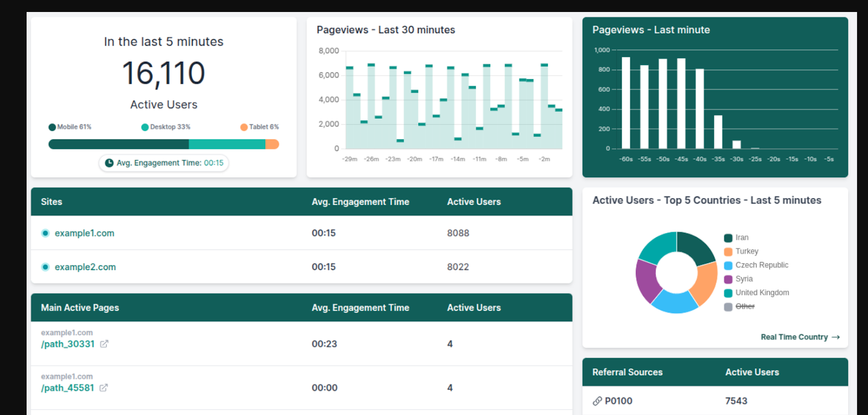Click the Mobile 61% legend dot
The width and height of the screenshot is (868, 415).
[x=52, y=127]
